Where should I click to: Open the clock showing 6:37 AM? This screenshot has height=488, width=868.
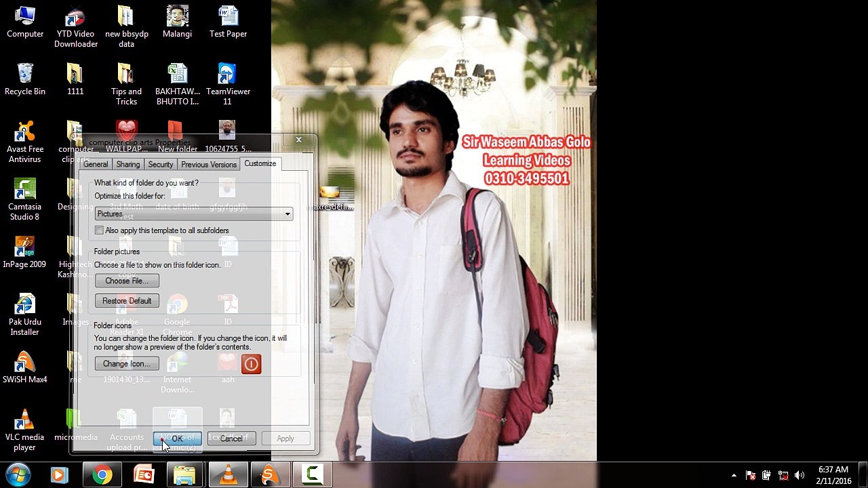click(x=833, y=475)
